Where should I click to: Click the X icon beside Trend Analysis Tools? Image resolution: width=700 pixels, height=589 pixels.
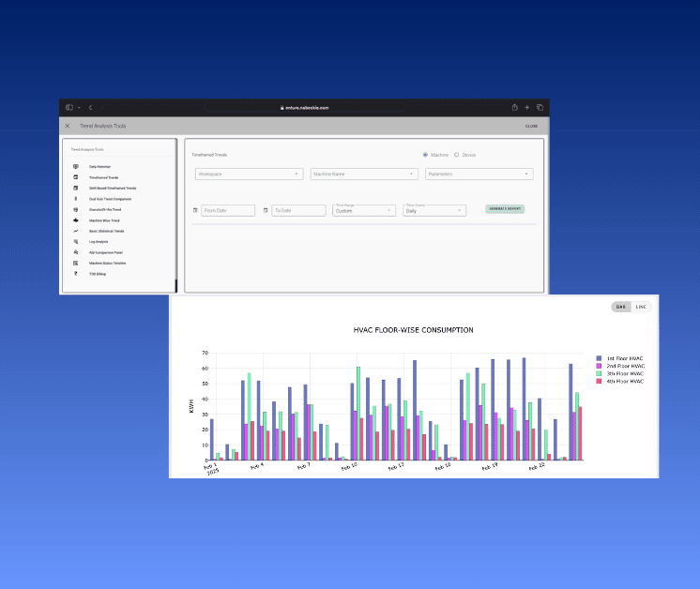(68, 126)
